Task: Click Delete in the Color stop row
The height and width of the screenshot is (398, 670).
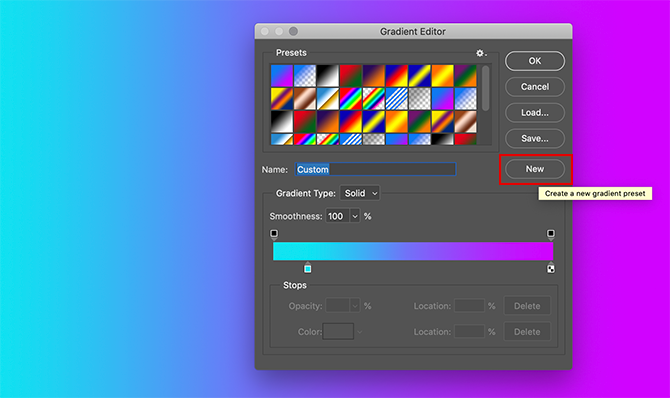Action: tap(527, 332)
